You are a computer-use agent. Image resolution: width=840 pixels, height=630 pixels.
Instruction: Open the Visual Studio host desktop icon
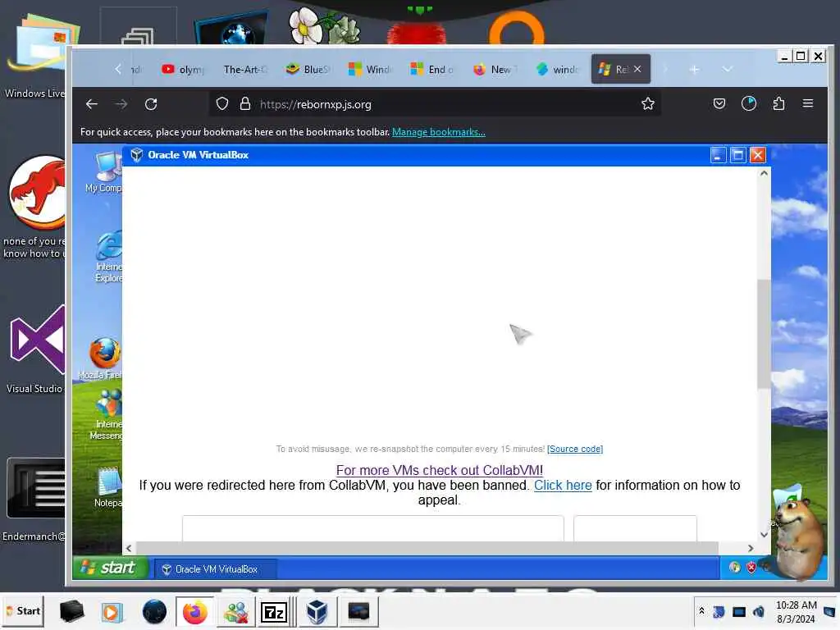point(35,349)
